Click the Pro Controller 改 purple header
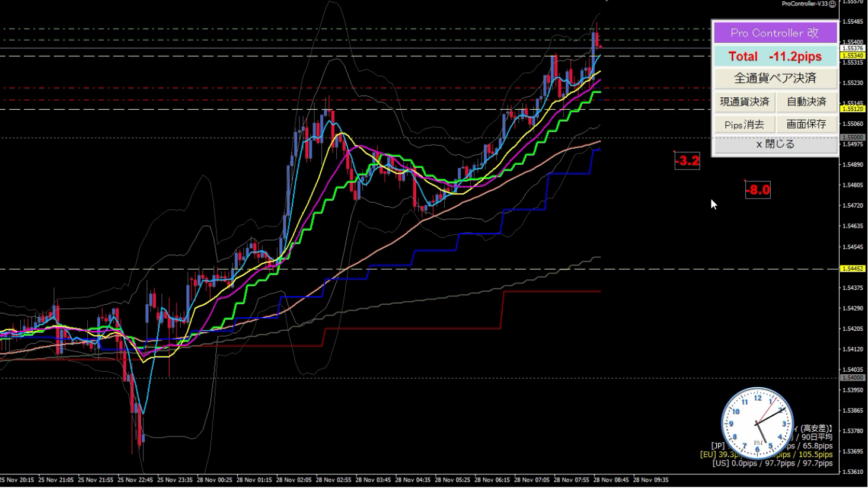This screenshot has width=868, height=488. (x=775, y=33)
